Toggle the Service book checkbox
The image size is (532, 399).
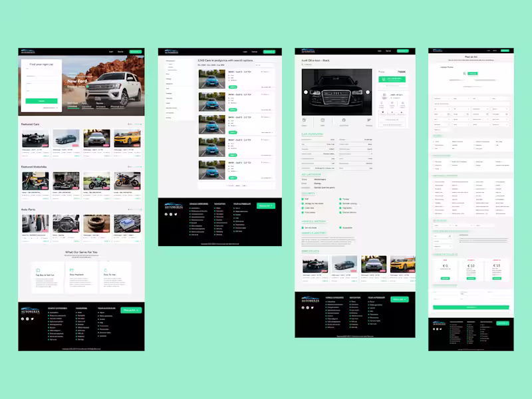click(303, 227)
